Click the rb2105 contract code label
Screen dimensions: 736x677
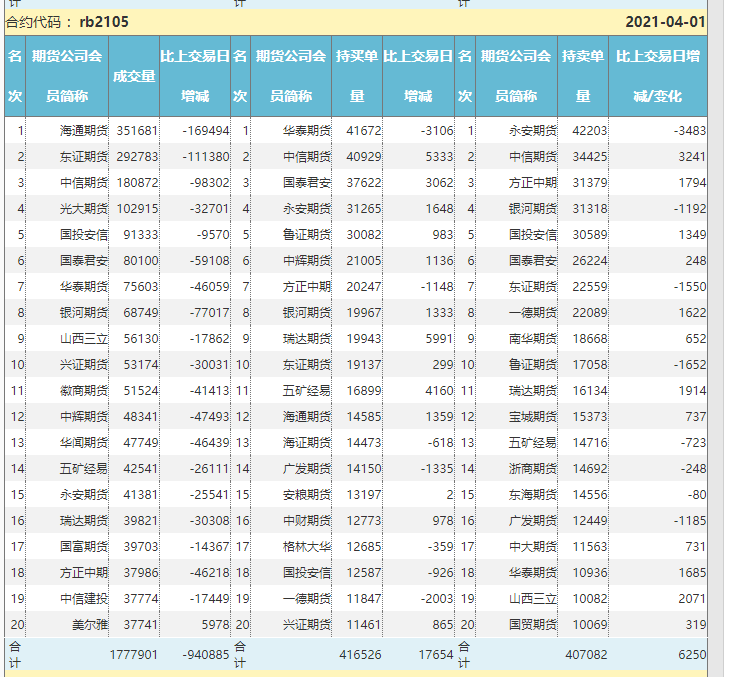(x=103, y=22)
